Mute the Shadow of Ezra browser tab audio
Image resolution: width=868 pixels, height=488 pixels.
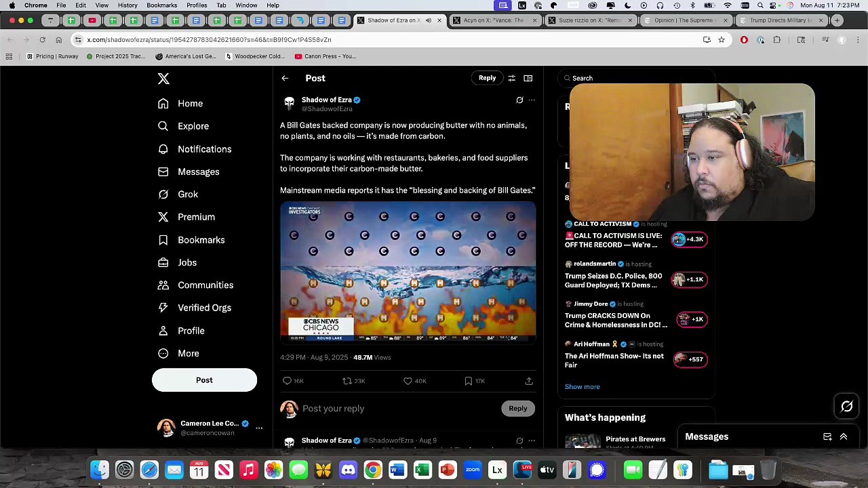[x=428, y=20]
